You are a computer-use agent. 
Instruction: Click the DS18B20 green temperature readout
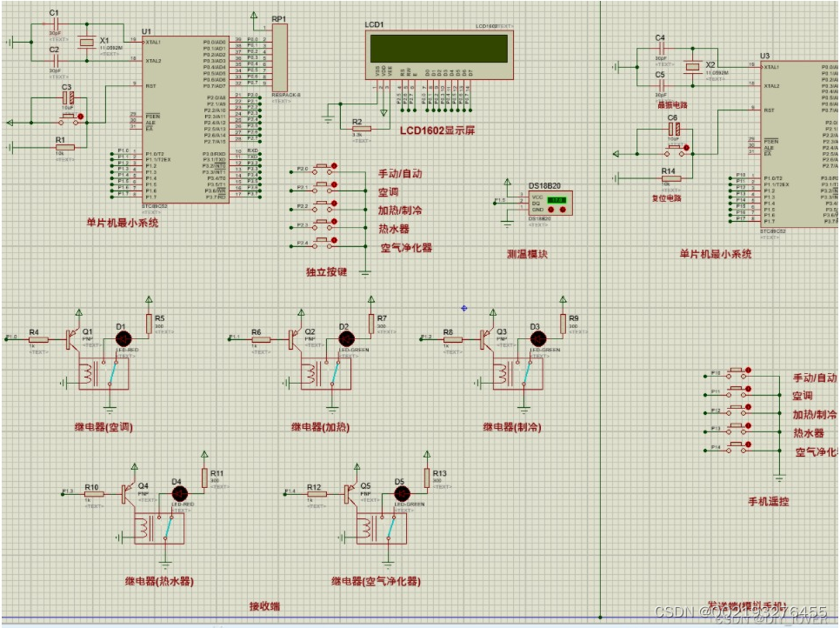[557, 200]
